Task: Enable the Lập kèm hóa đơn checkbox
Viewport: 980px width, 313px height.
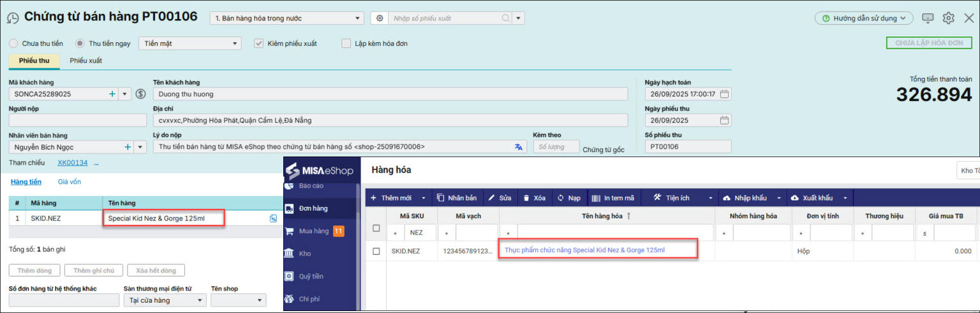Action: click(x=346, y=43)
